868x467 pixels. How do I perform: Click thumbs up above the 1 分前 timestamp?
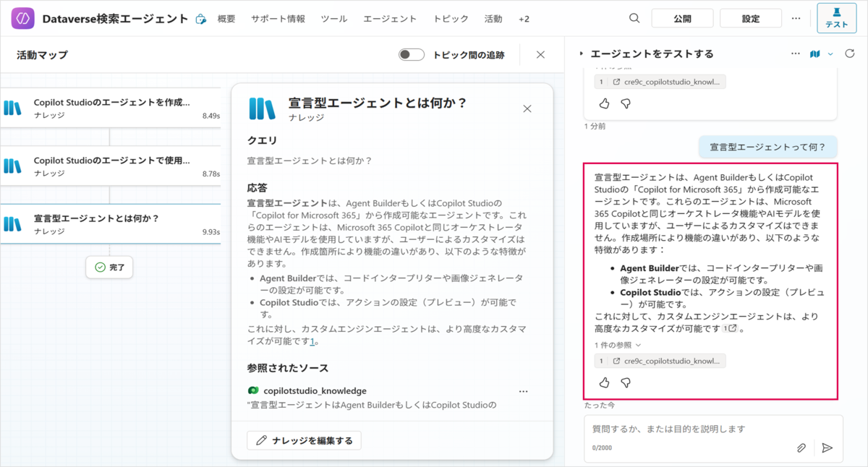click(x=605, y=103)
